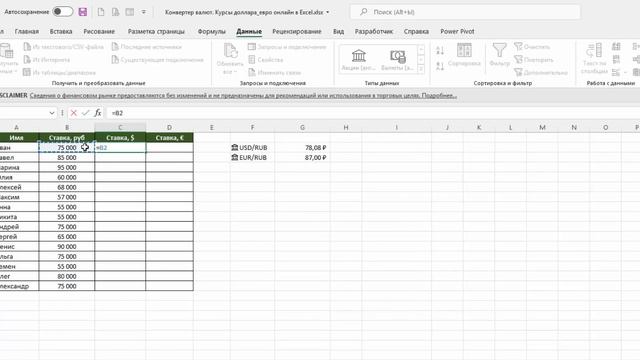Viewport: 640px width, 360px height.
Task: Click the data types gallery up arrow
Action: coord(421,50)
